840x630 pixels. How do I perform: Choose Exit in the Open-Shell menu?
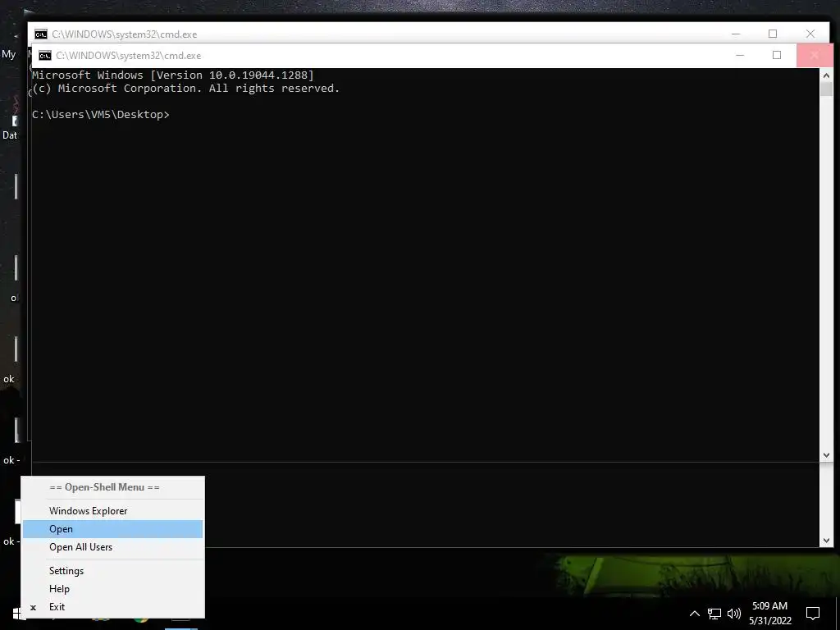[112, 607]
